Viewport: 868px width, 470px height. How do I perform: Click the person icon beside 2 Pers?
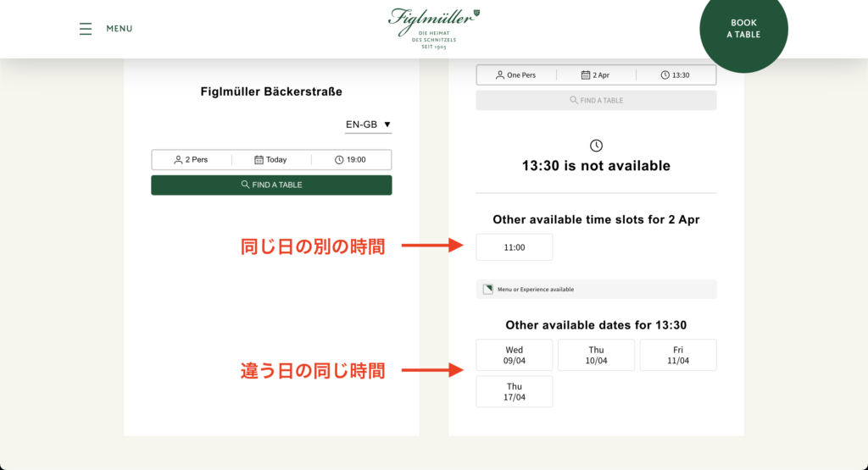(178, 160)
